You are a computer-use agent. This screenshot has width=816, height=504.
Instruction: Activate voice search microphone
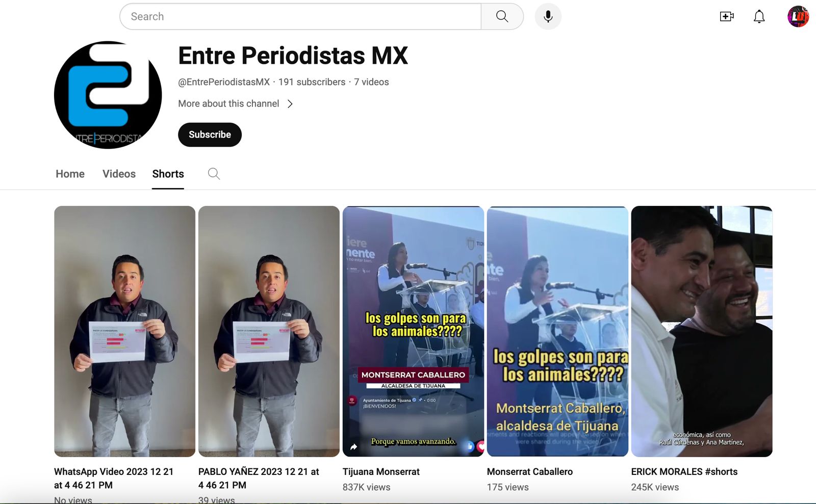click(x=548, y=16)
